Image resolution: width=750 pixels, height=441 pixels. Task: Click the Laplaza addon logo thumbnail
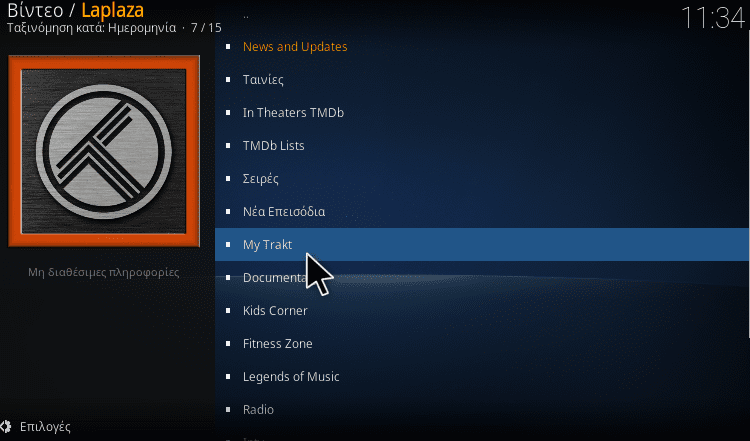(104, 151)
